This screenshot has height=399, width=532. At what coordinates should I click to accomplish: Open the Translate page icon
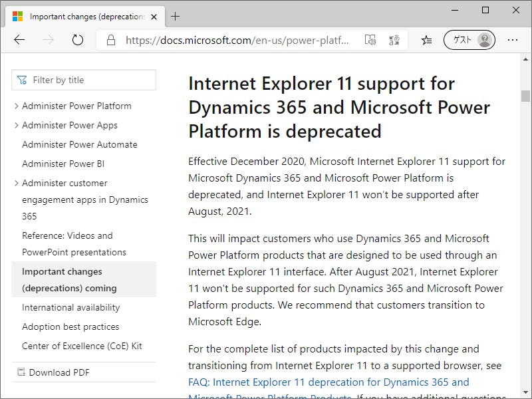click(x=394, y=40)
